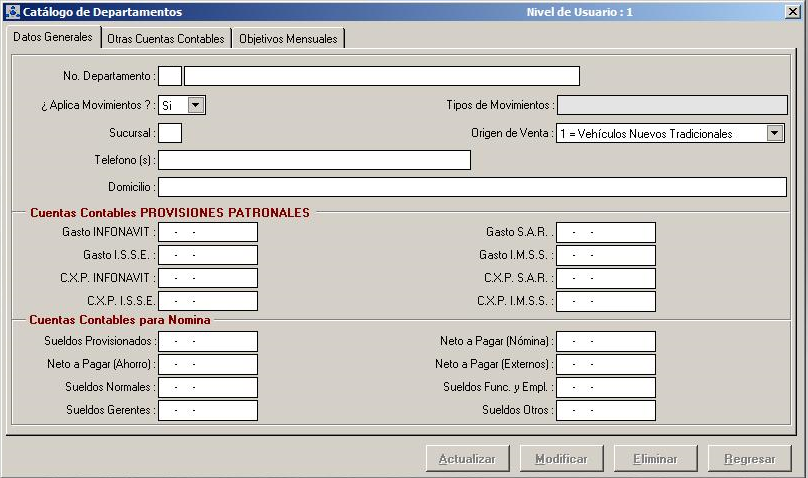Switch to Otras Cuentas Contables tab
The width and height of the screenshot is (808, 478).
coord(166,38)
